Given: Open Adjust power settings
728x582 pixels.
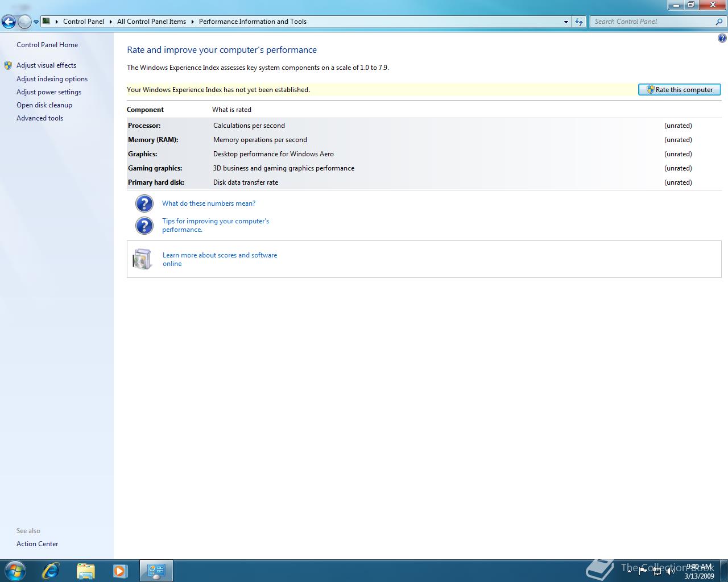Looking at the screenshot, I should [49, 92].
